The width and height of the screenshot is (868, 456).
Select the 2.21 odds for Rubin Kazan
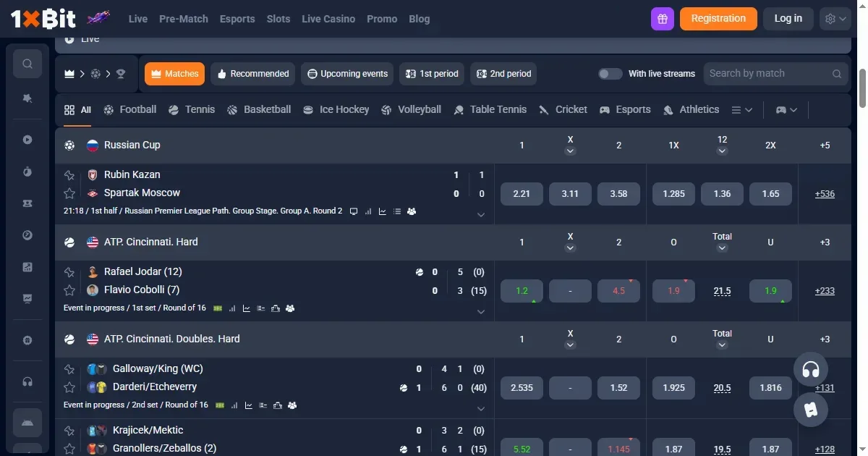pos(522,194)
